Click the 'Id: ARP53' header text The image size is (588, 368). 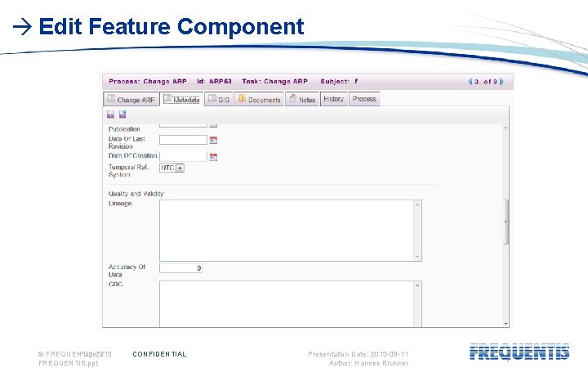point(214,81)
